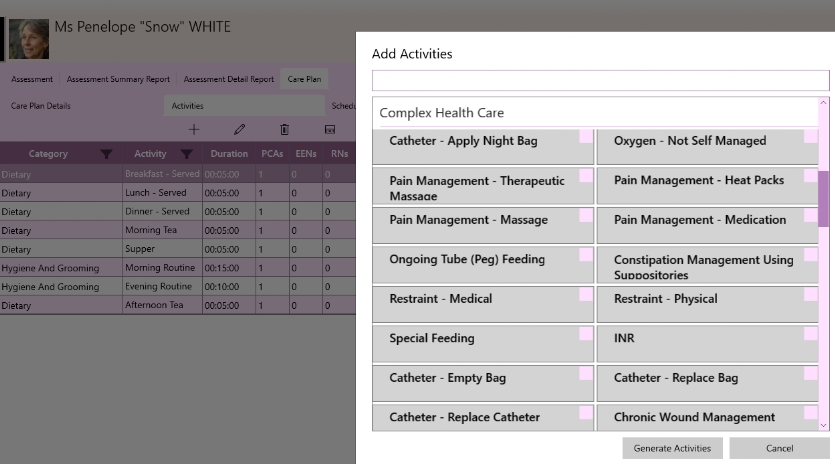Tick checkbox for Special Feeding

586,333
